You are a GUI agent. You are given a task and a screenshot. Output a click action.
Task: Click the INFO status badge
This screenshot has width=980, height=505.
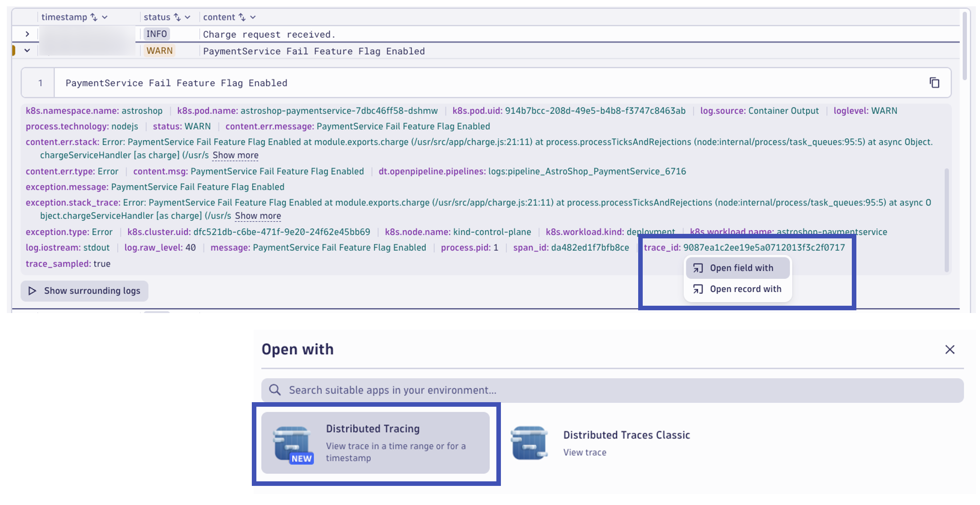(156, 34)
